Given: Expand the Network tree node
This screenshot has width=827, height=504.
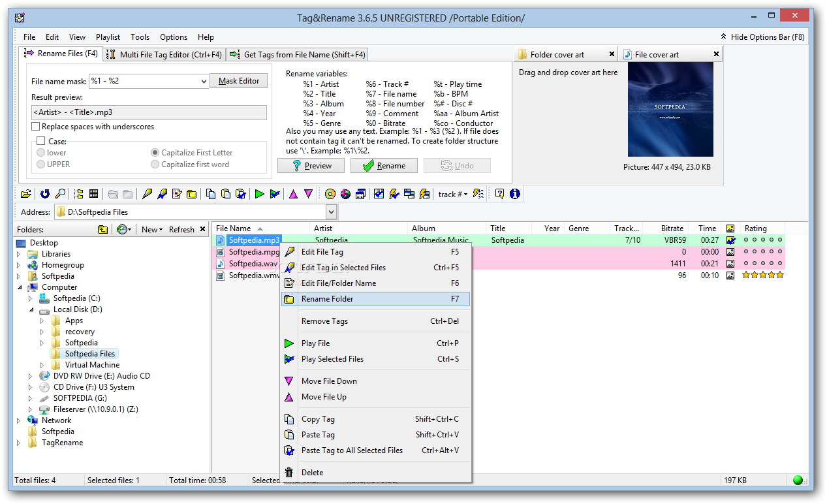Looking at the screenshot, I should pos(19,420).
